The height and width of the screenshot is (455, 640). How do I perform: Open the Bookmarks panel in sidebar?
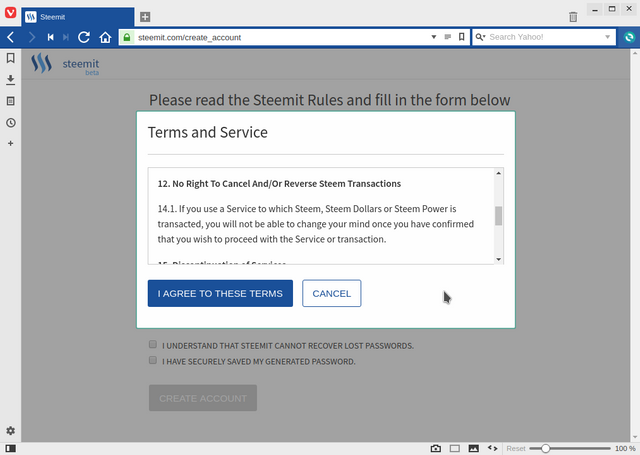tap(10, 58)
